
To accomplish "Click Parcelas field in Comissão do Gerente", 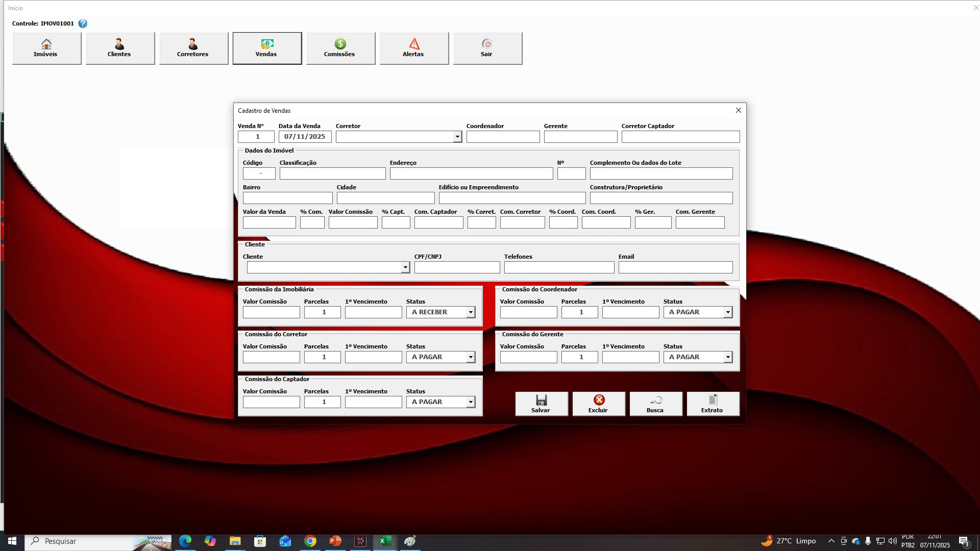I will coord(579,357).
